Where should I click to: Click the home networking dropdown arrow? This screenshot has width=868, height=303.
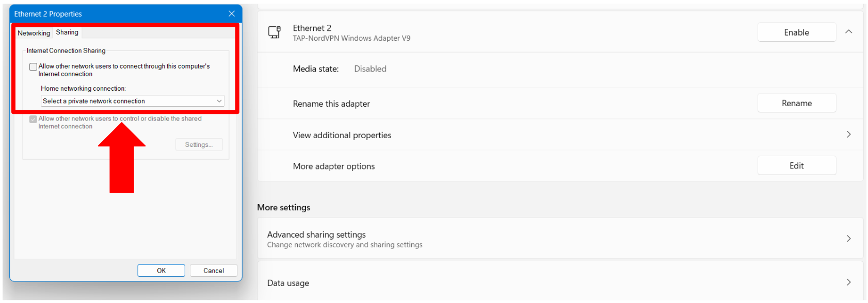point(219,101)
